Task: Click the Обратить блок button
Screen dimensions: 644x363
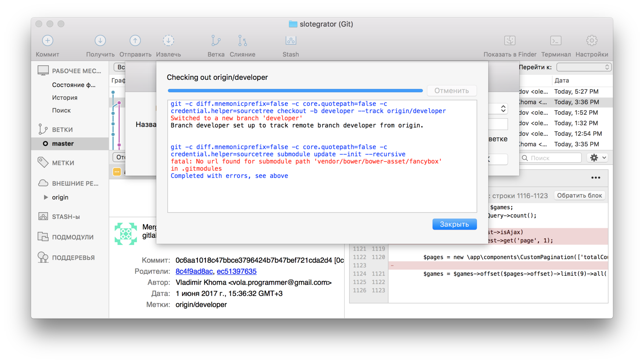Action: click(x=579, y=196)
